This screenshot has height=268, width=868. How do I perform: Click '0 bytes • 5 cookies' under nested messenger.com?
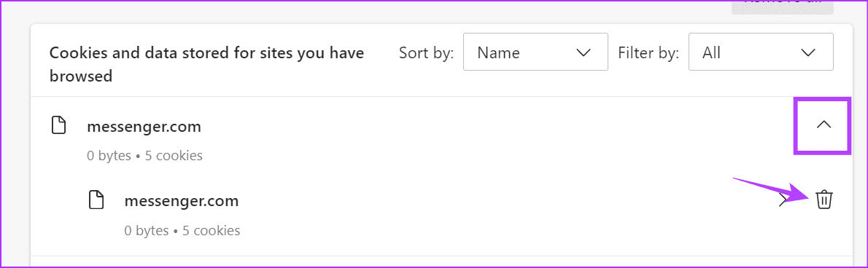[182, 230]
